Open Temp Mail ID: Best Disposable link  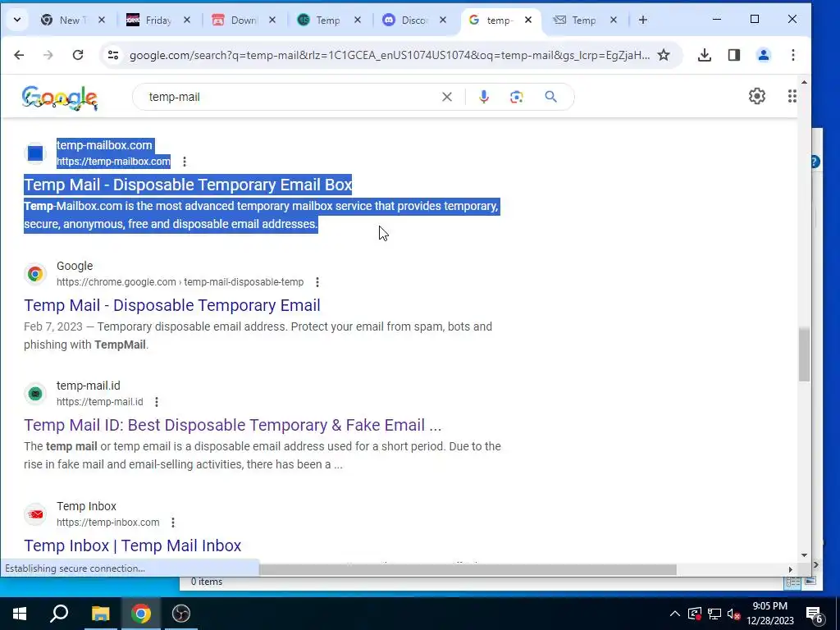point(232,425)
